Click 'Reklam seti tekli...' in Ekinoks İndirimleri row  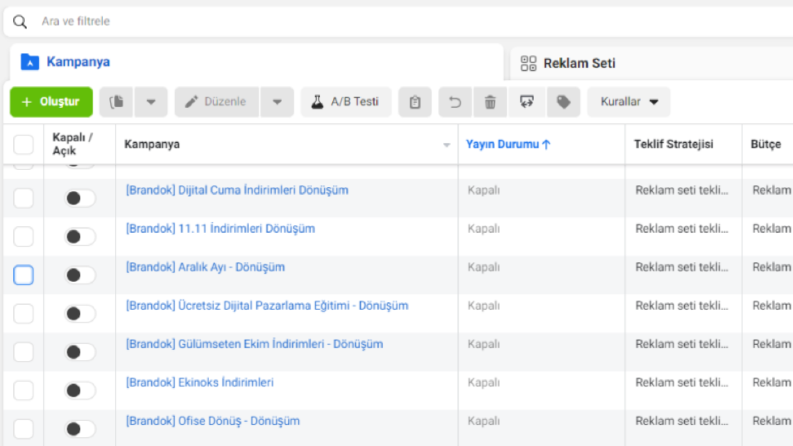pos(682,382)
